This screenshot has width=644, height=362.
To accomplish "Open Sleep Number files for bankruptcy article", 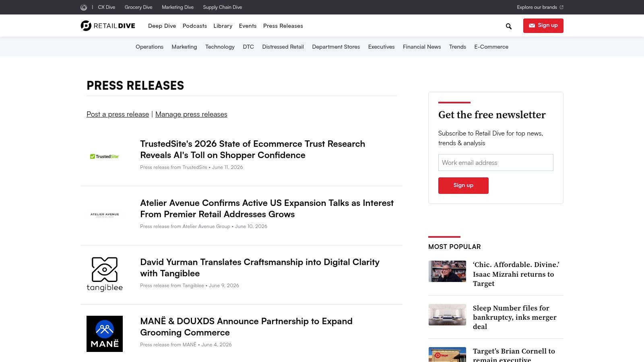I will 514,317.
